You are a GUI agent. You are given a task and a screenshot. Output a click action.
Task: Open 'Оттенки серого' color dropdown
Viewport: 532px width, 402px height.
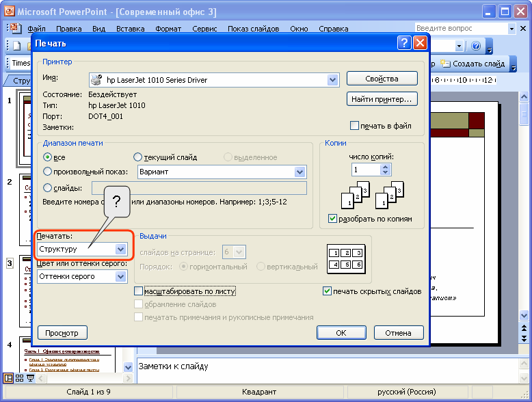(121, 276)
